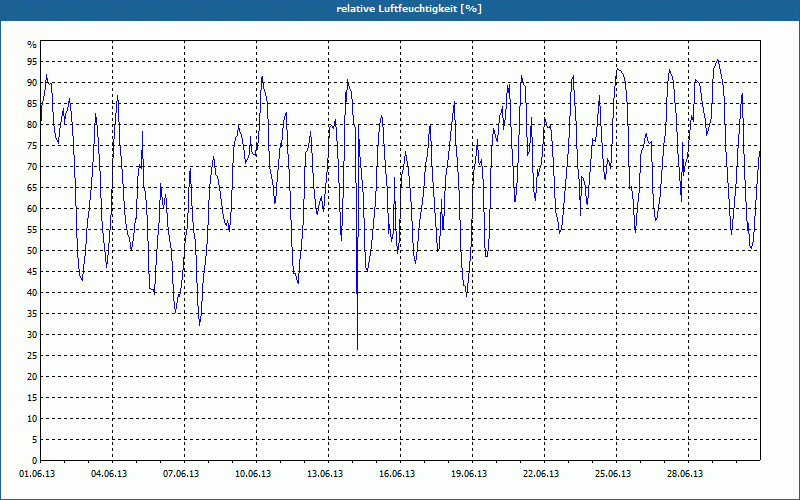The image size is (800, 500).
Task: Select the 40 y-axis label
Action: pyautogui.click(x=32, y=293)
